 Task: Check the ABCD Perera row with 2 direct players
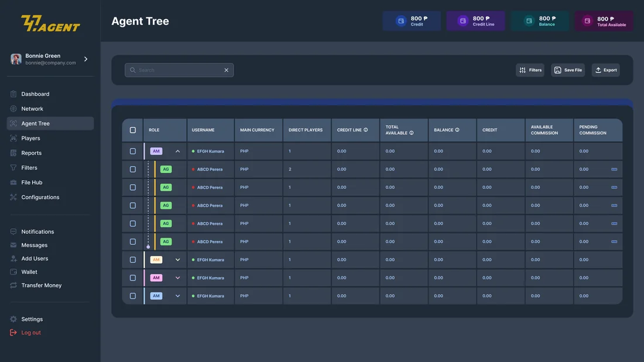pos(133,169)
